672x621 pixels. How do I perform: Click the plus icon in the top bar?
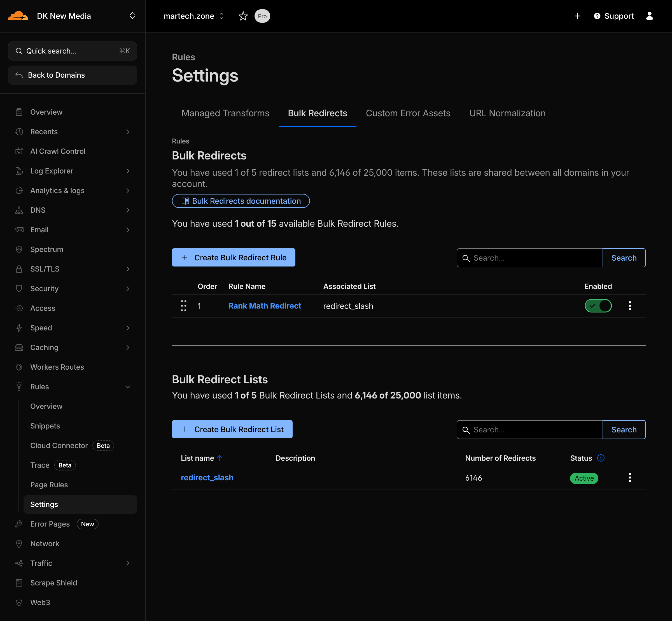(578, 16)
